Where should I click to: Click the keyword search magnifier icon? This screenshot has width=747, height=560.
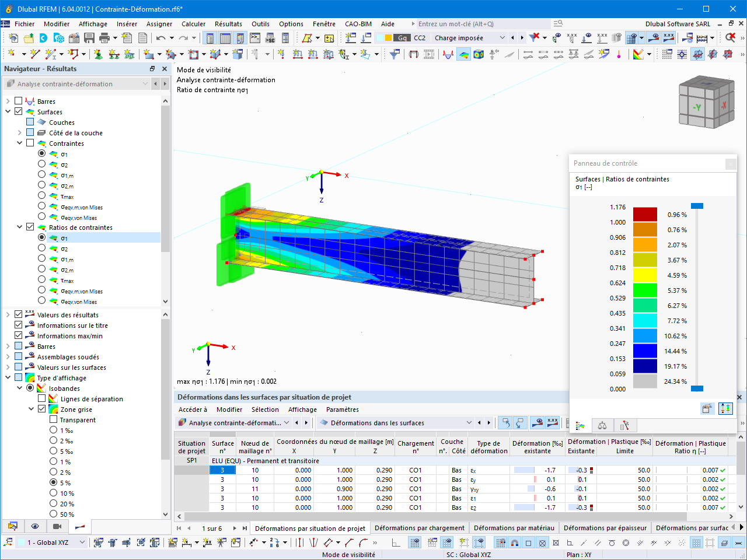click(x=558, y=24)
